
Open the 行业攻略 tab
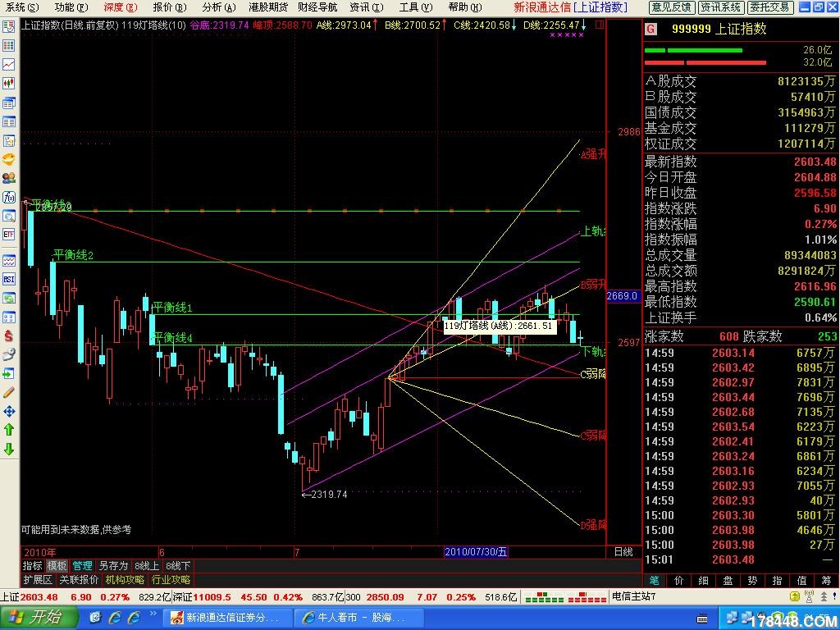[x=171, y=580]
